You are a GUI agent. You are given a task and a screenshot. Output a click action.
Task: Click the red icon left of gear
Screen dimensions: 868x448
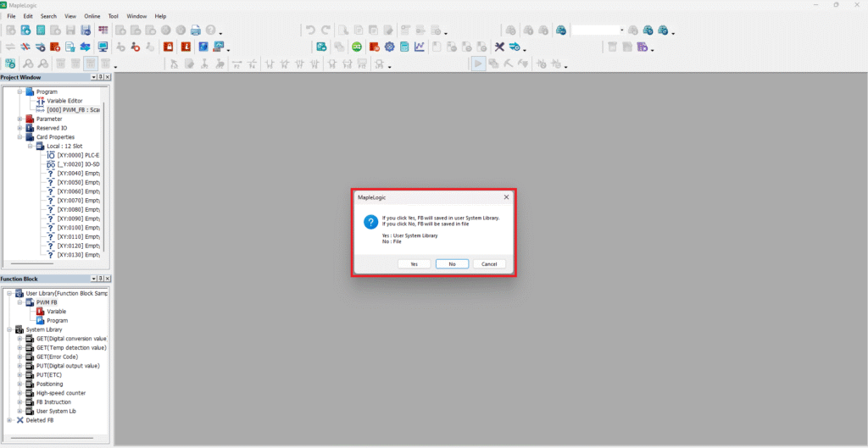[x=374, y=47]
